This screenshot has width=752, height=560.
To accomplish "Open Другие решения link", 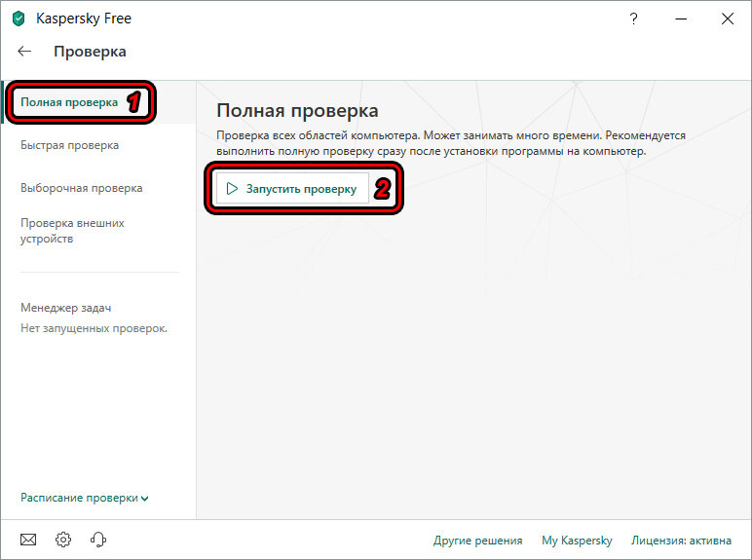I will tap(478, 541).
